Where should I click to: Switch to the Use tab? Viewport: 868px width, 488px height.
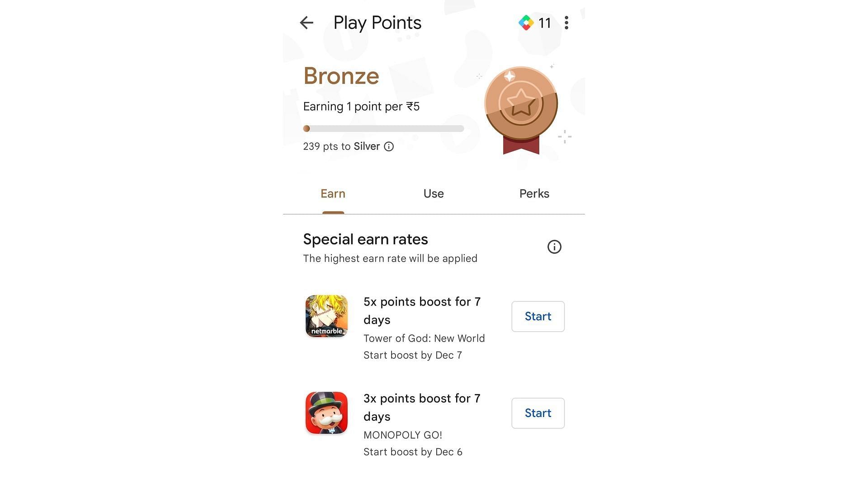434,193
